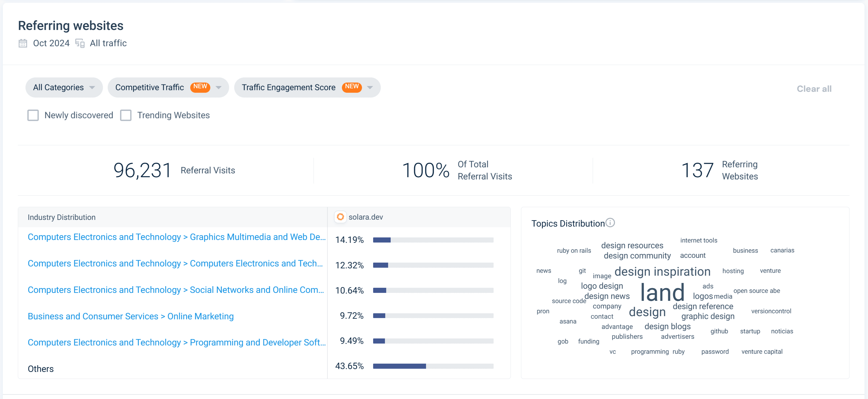
Task: Open the Traffic Engagement Score dropdown
Action: (370, 88)
